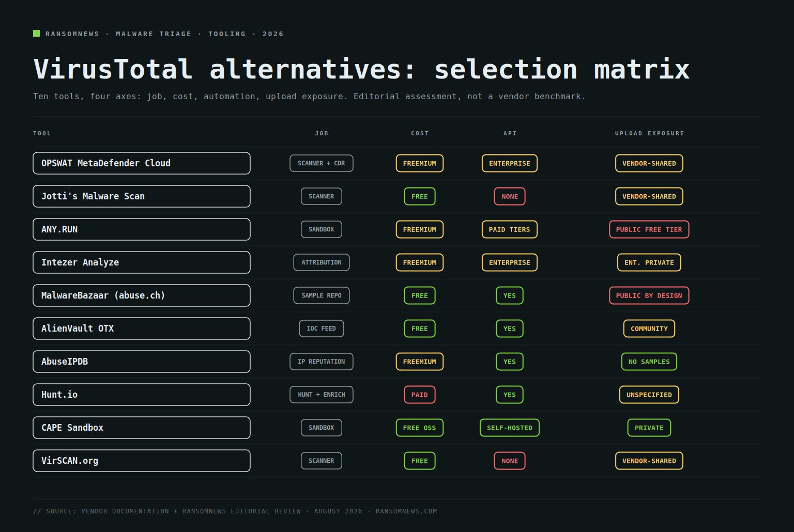Click the TOOL column header
The height and width of the screenshot is (532, 794).
tap(42, 133)
